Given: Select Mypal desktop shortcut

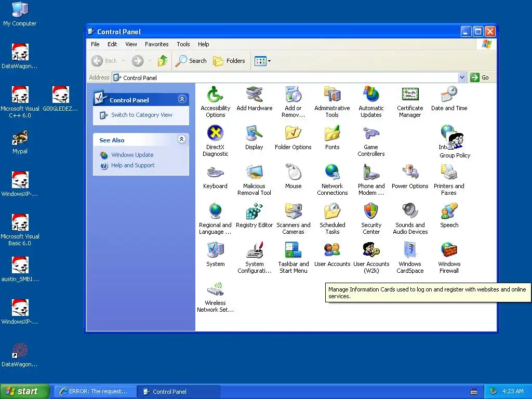Looking at the screenshot, I should tap(20, 142).
